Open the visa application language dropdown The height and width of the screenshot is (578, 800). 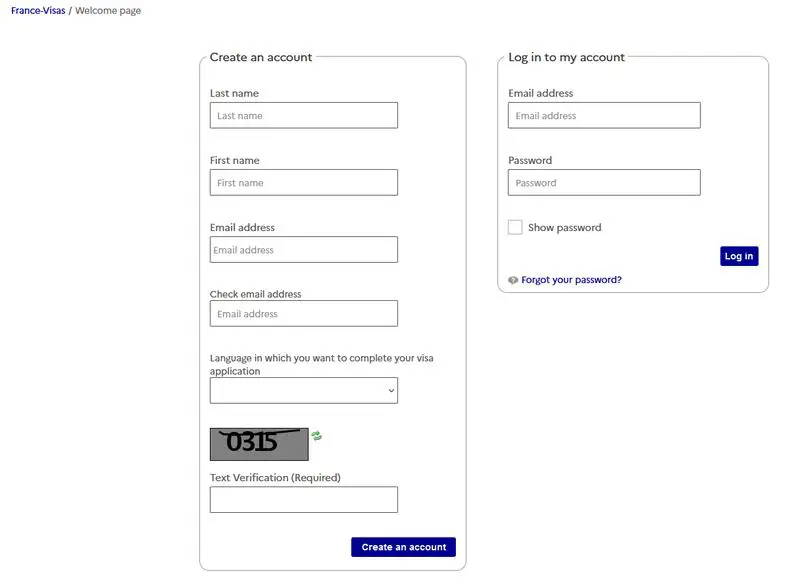(304, 391)
